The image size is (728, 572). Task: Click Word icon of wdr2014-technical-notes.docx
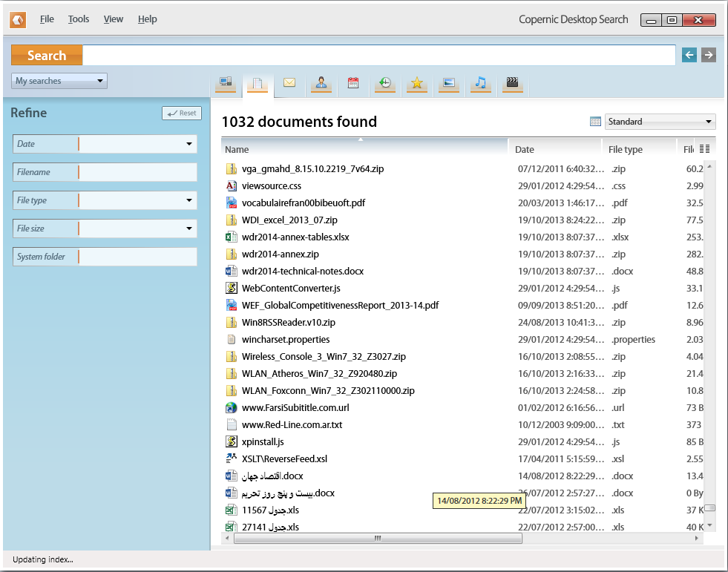tap(231, 271)
